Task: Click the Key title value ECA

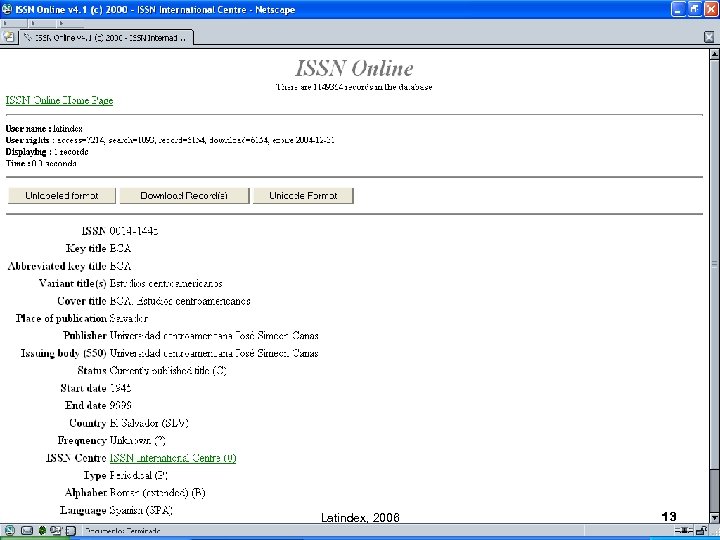Action: coord(120,248)
